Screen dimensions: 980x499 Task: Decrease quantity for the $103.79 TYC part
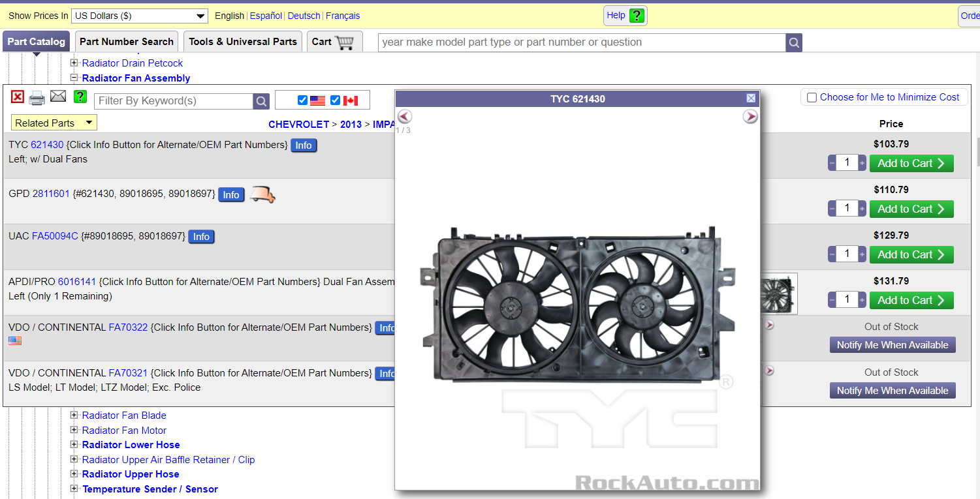coord(832,163)
